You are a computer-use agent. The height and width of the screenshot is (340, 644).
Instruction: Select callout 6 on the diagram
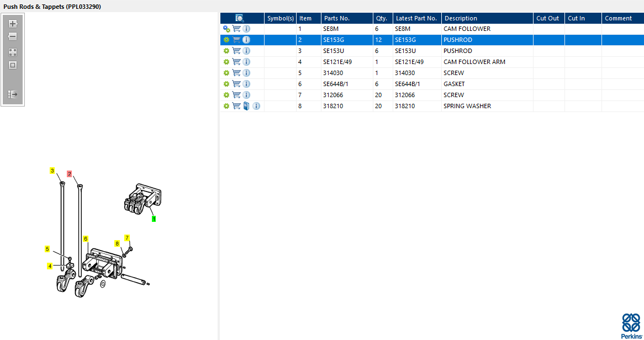86,238
